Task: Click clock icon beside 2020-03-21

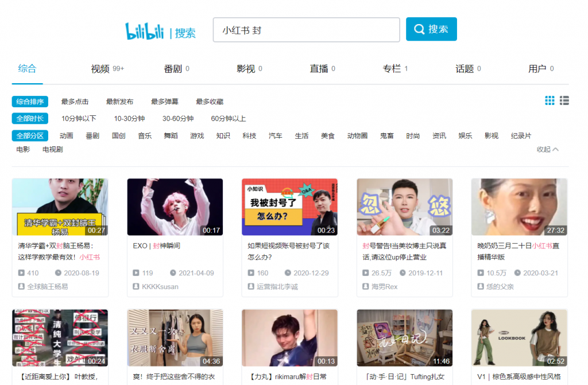Action: tap(517, 273)
